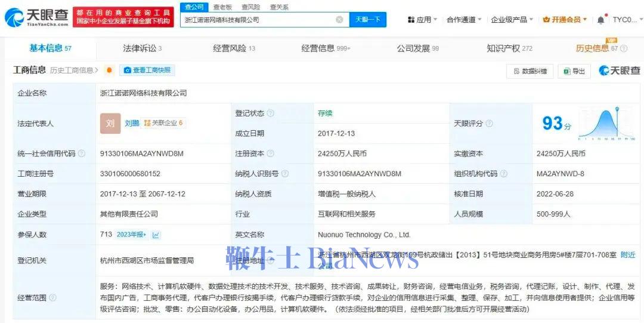Open 关联企业 6 link
Viewport: 644px width, 323px height.
(163, 123)
